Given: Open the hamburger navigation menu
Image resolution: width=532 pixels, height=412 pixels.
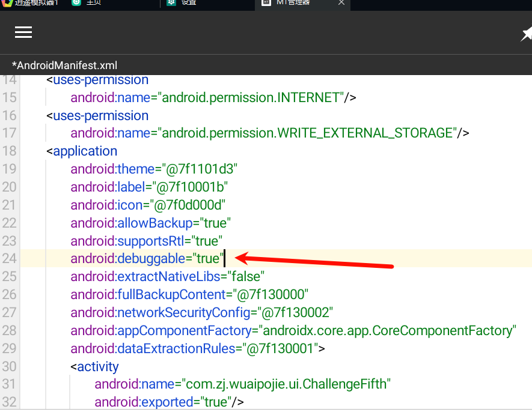Looking at the screenshot, I should click(23, 32).
